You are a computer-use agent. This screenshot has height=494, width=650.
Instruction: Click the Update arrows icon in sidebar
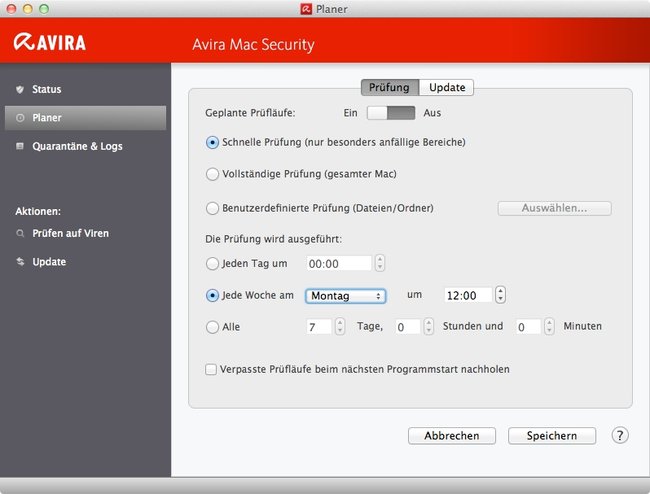[x=20, y=262]
